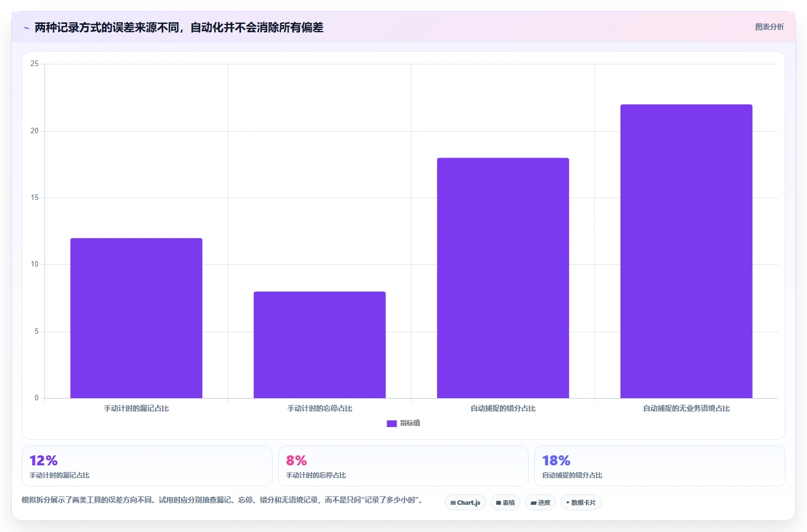Click the y-axis value 20
The height and width of the screenshot is (532, 807).
[x=34, y=131]
